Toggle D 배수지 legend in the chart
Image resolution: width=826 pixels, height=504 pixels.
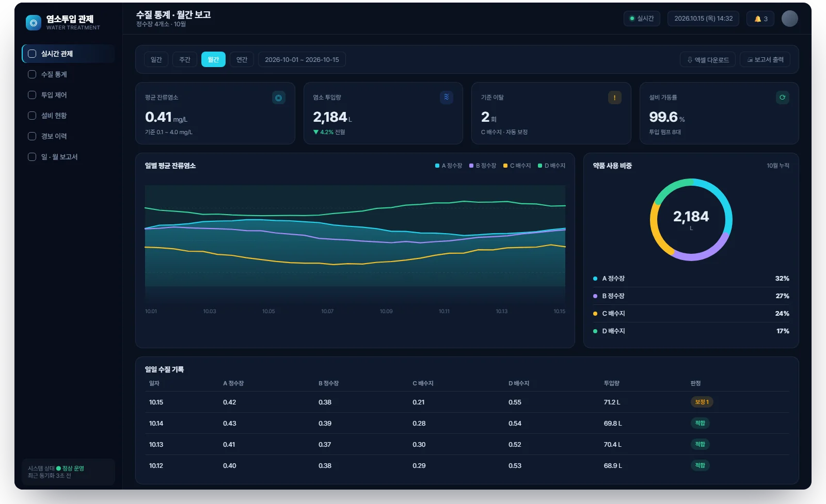point(552,166)
